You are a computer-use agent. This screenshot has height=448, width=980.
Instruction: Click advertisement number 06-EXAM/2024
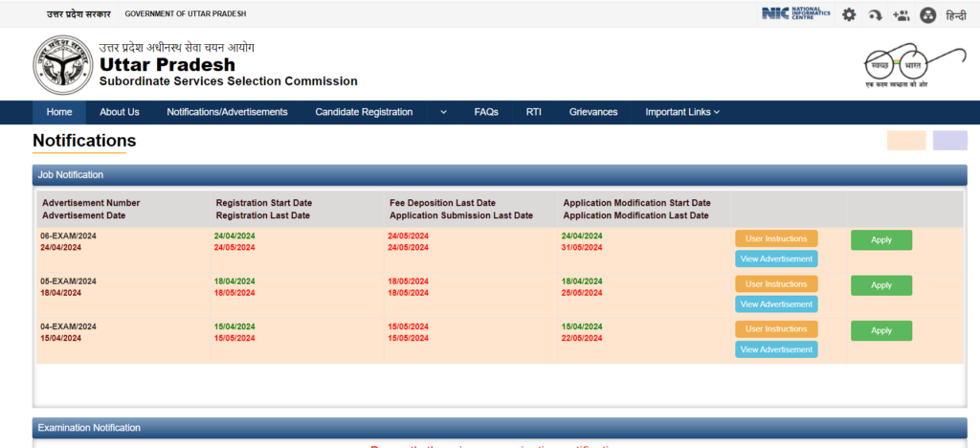69,236
